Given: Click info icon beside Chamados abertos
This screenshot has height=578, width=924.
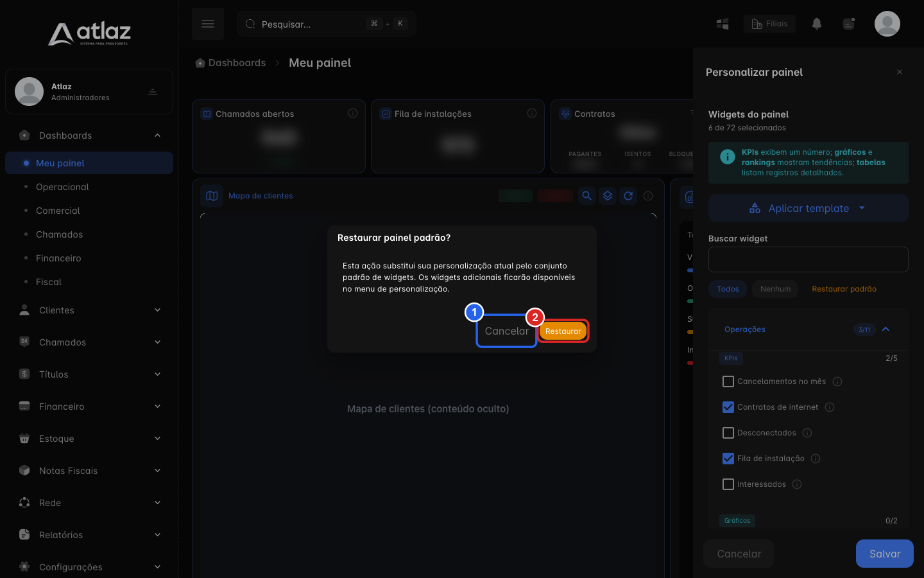Looking at the screenshot, I should coord(353,113).
